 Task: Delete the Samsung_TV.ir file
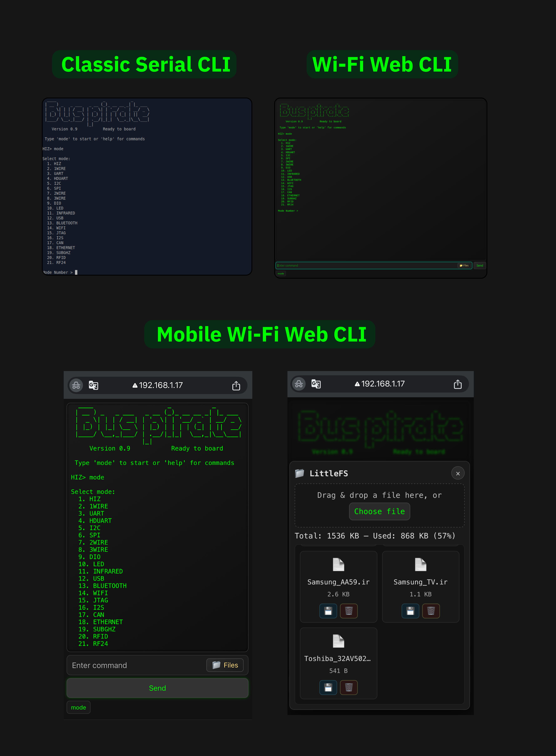click(x=431, y=611)
